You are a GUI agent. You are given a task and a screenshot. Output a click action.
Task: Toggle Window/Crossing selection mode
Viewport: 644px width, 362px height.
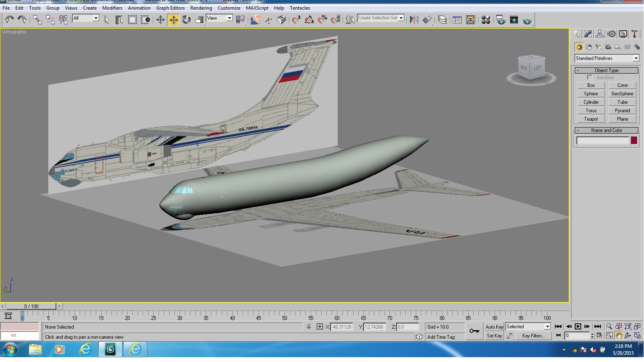tap(145, 19)
